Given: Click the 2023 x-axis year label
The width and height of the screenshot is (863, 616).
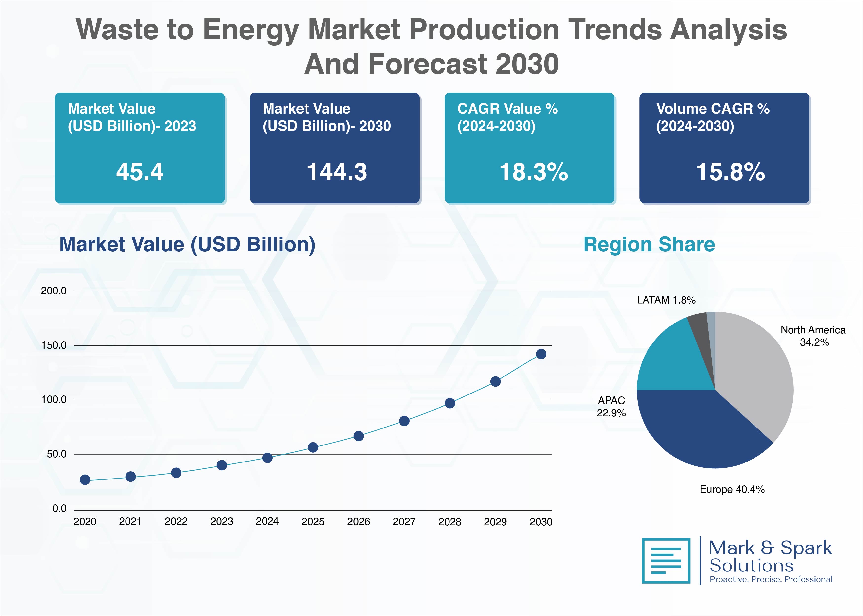Looking at the screenshot, I should pyautogui.click(x=222, y=522).
